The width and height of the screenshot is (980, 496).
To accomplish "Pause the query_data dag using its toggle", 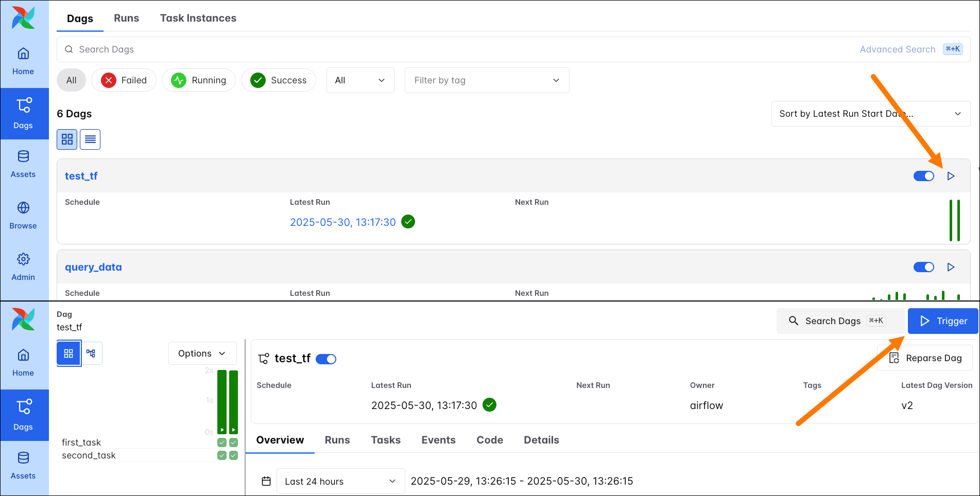I will [923, 267].
